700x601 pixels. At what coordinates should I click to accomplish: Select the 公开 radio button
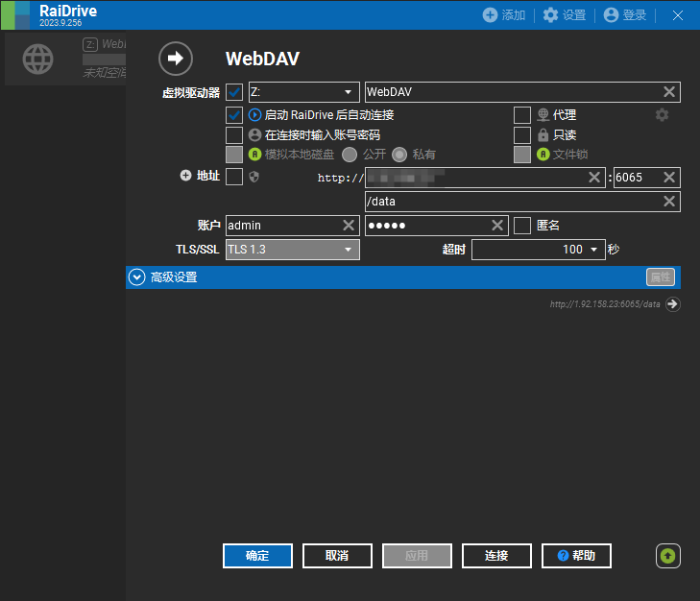tap(350, 155)
